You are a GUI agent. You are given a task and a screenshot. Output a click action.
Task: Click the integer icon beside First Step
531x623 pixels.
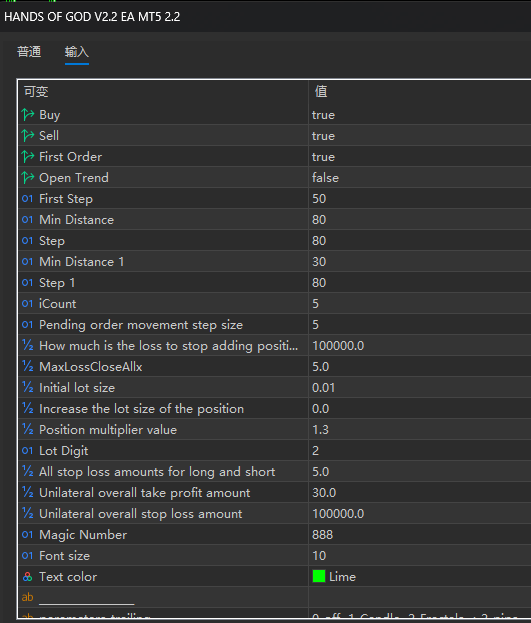click(27, 199)
